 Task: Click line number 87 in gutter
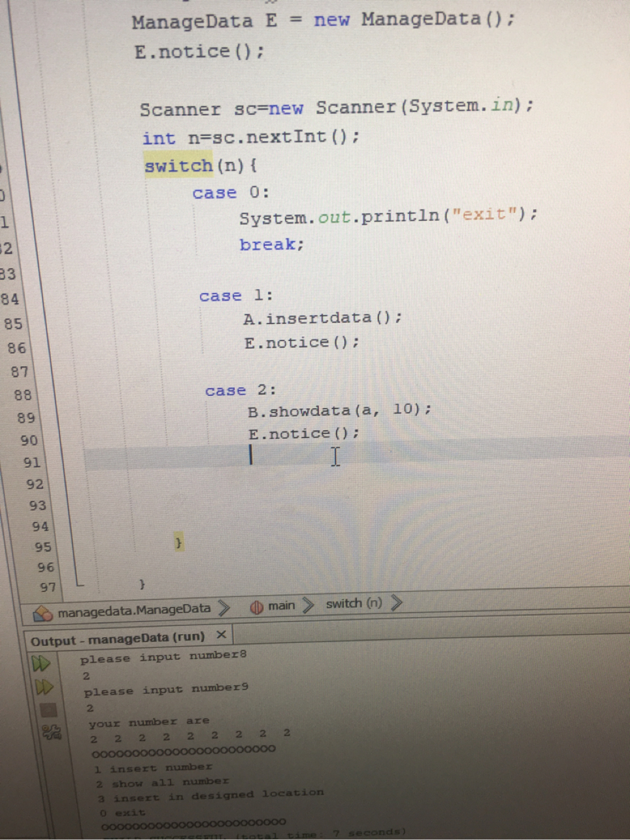pos(20,372)
